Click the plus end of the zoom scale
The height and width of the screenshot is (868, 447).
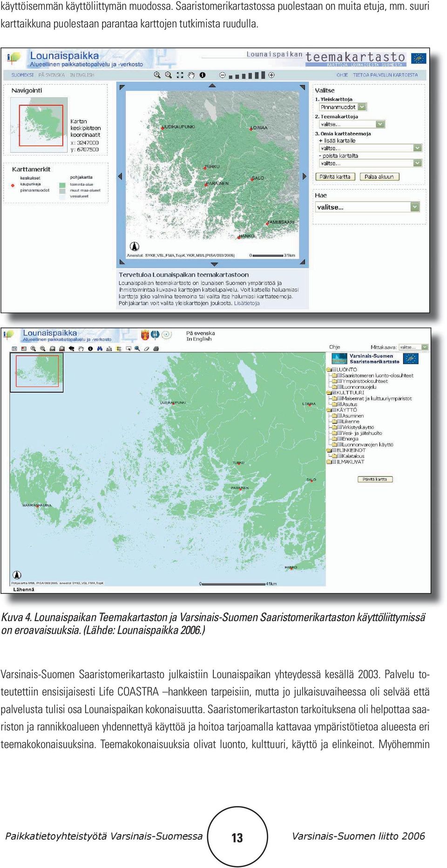[x=271, y=75]
